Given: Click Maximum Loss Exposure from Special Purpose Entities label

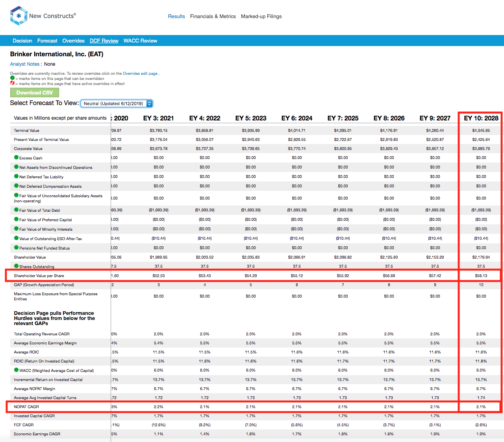Looking at the screenshot, I should [x=56, y=296].
